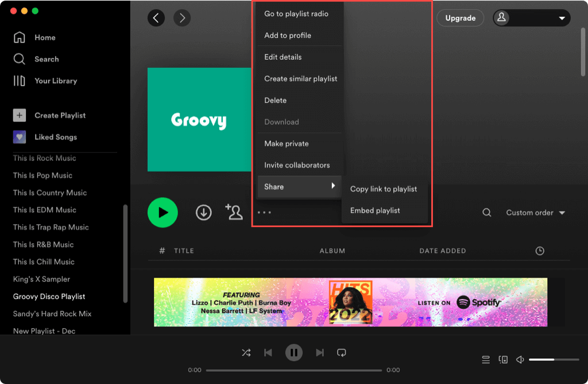Open the connect to device icon

point(503,360)
